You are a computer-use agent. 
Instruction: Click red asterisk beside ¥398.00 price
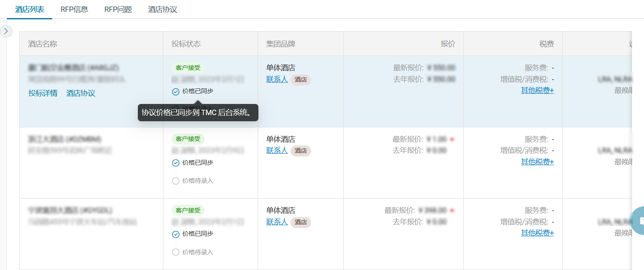pos(452,210)
